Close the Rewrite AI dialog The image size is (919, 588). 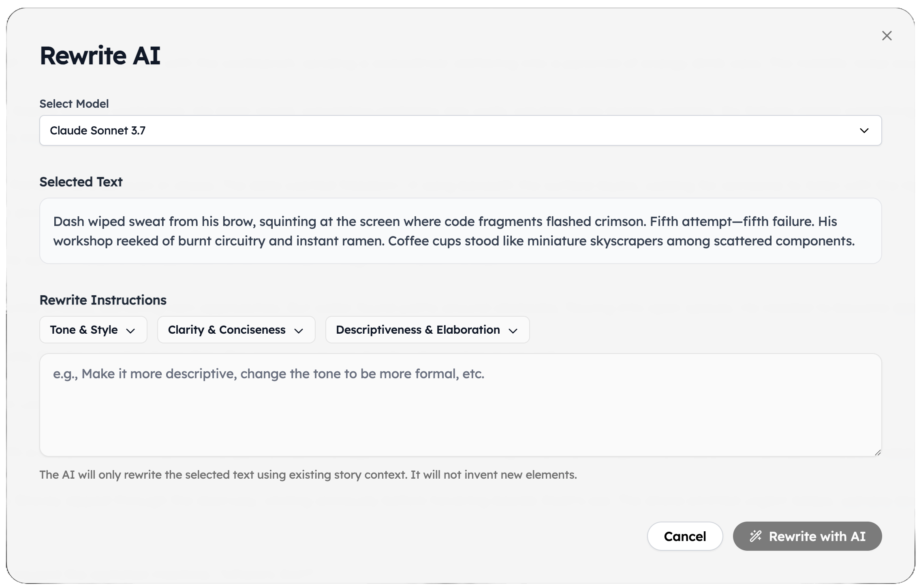coord(887,36)
